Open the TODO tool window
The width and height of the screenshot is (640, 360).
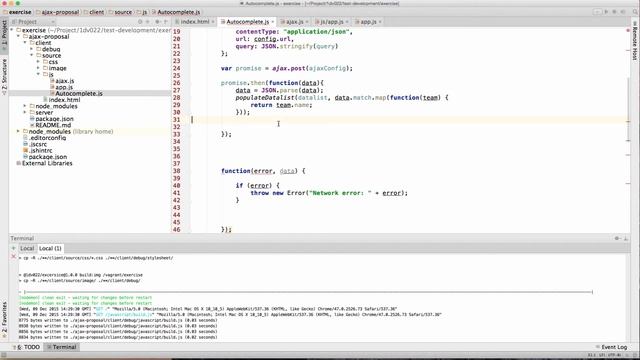(27, 347)
